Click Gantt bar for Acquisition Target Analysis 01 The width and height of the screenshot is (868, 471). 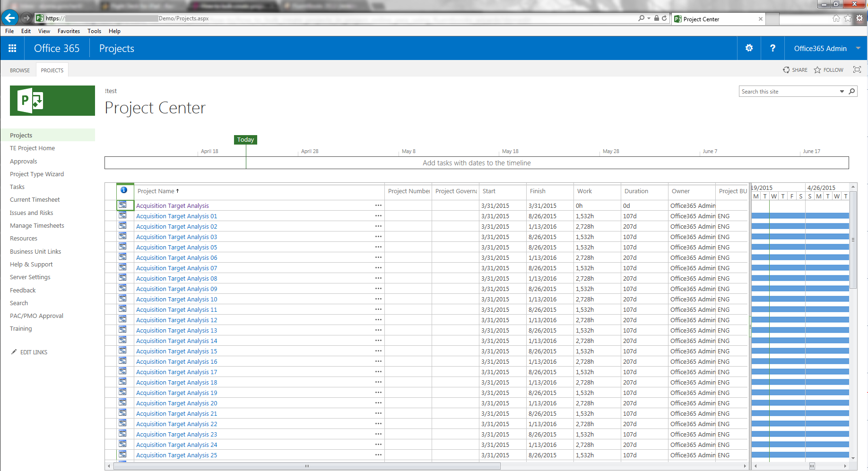(800, 216)
